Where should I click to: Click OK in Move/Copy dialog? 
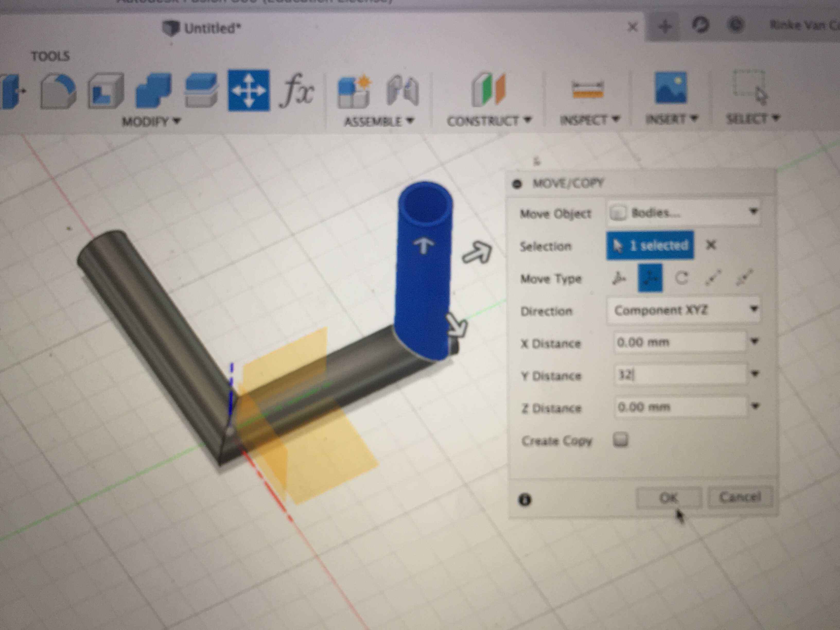coord(669,497)
